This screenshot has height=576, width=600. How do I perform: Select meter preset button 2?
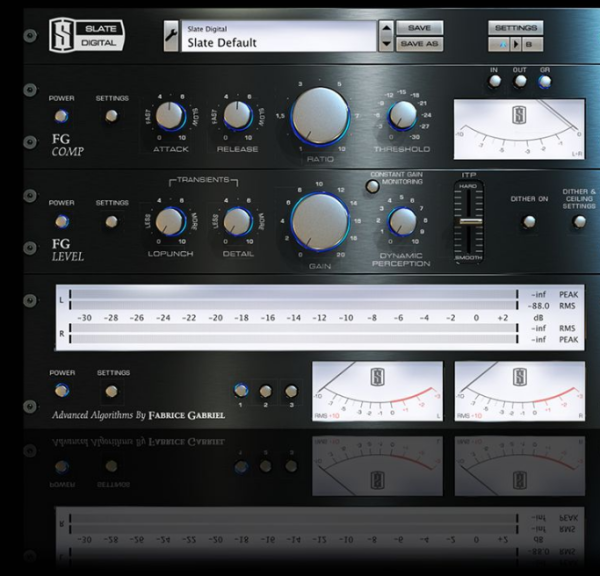tap(266, 391)
